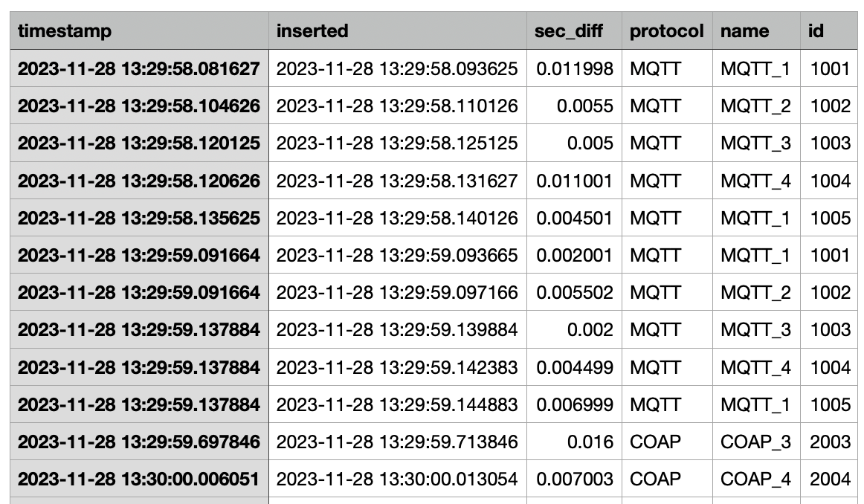
Task: Click the protocol column header
Action: [x=667, y=30]
